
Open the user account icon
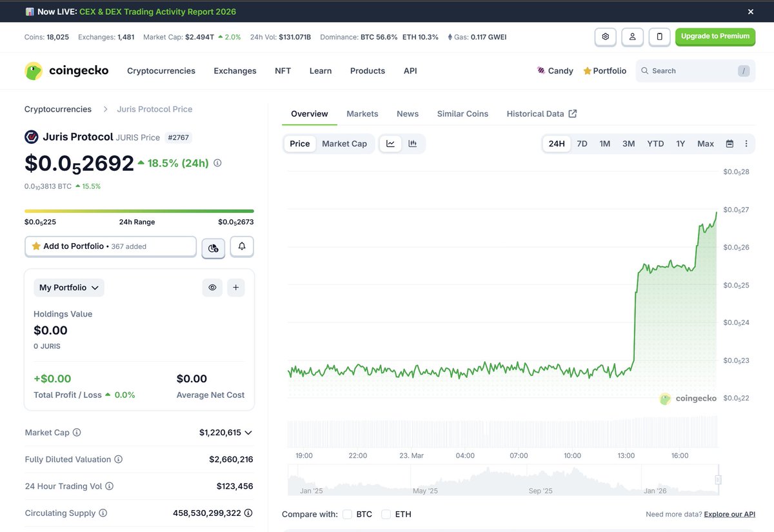632,37
